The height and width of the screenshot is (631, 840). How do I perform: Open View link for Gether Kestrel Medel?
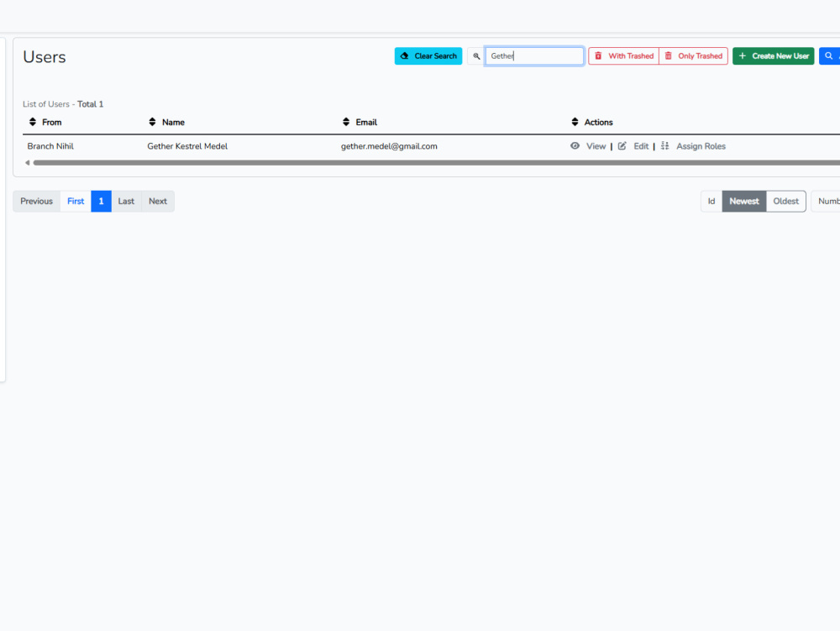pos(596,146)
